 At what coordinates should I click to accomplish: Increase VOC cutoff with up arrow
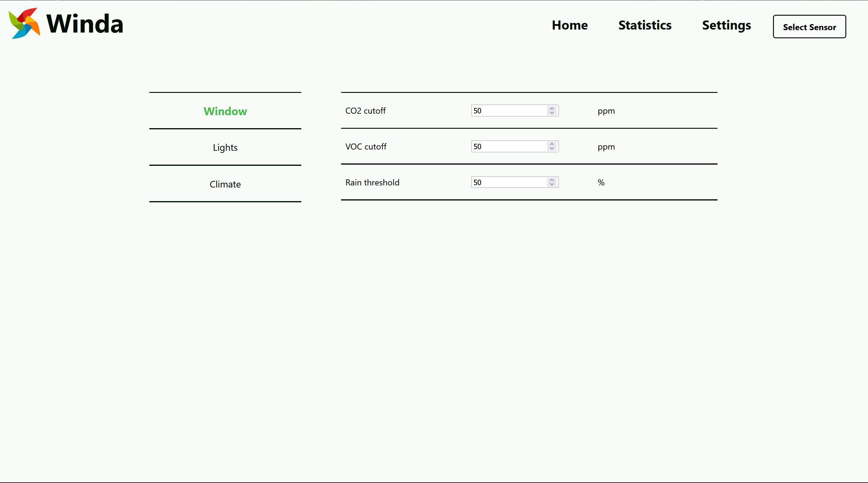(x=552, y=144)
